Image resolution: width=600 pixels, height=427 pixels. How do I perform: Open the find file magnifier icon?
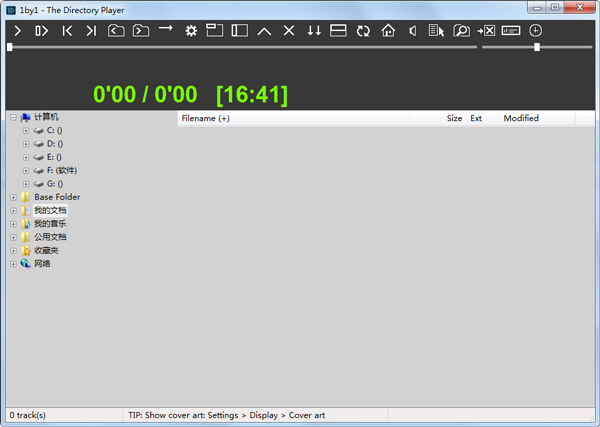click(461, 31)
